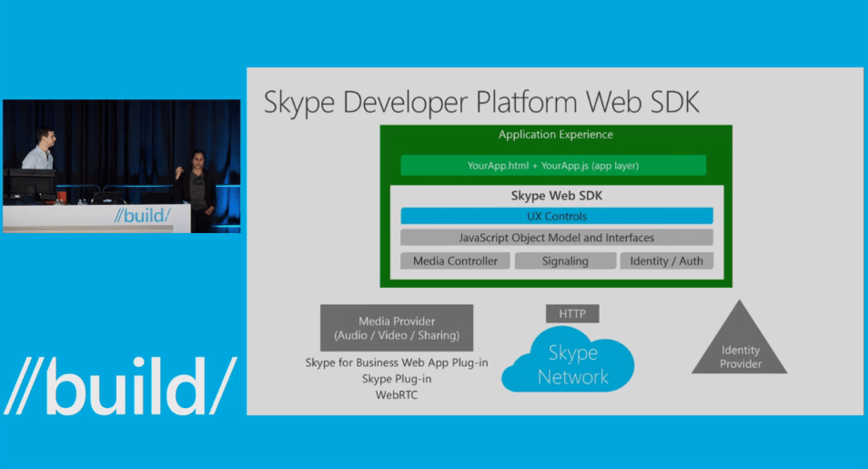This screenshot has height=469, width=868.
Task: Click JavaScript Object Model and Interfaces bar
Action: pos(557,238)
